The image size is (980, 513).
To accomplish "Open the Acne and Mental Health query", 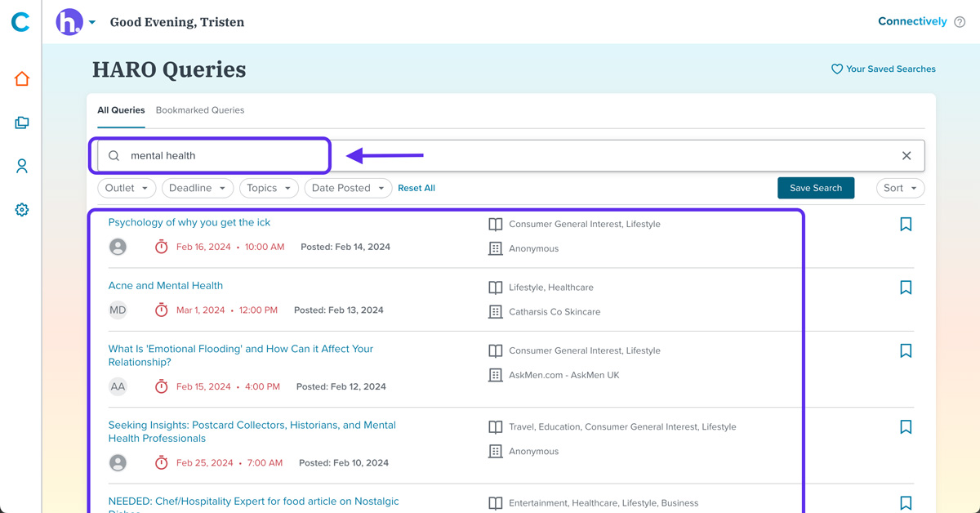I will click(166, 285).
